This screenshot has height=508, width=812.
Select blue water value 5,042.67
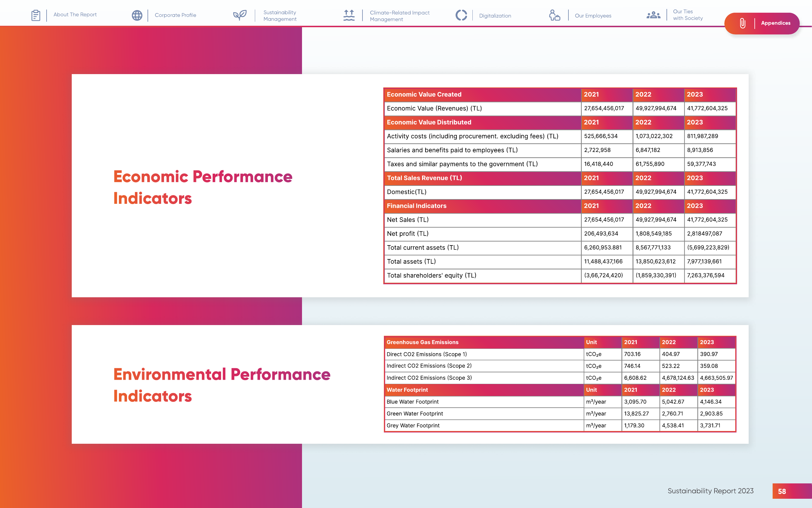click(x=673, y=401)
